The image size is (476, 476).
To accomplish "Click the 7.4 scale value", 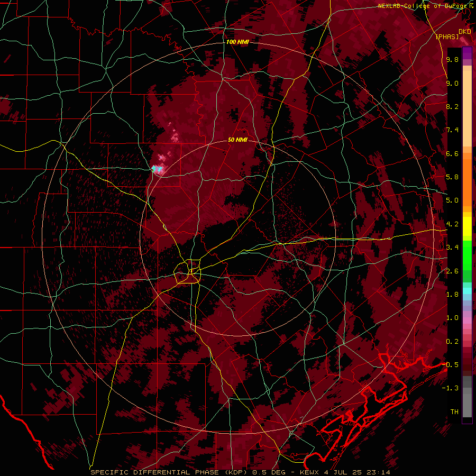I will [452, 130].
